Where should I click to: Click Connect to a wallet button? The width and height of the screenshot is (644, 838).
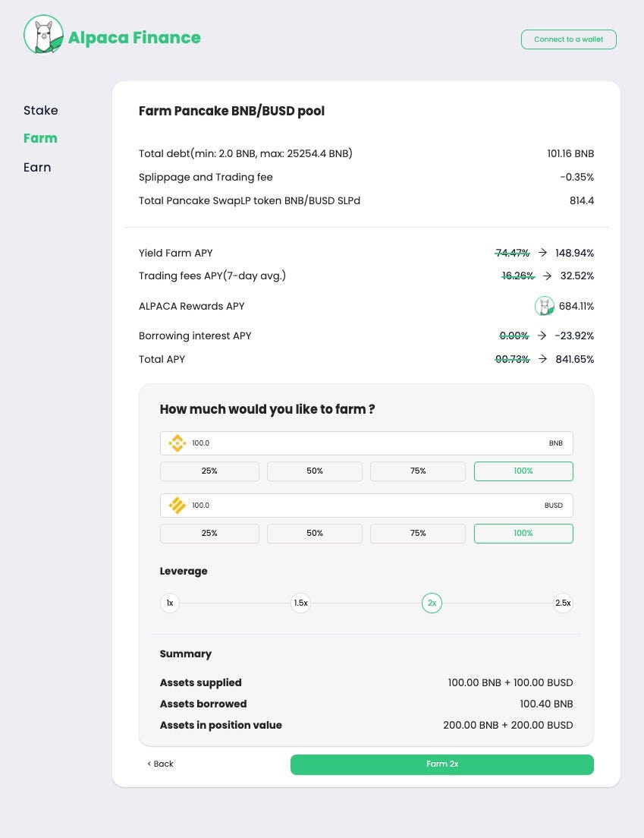pyautogui.click(x=569, y=39)
